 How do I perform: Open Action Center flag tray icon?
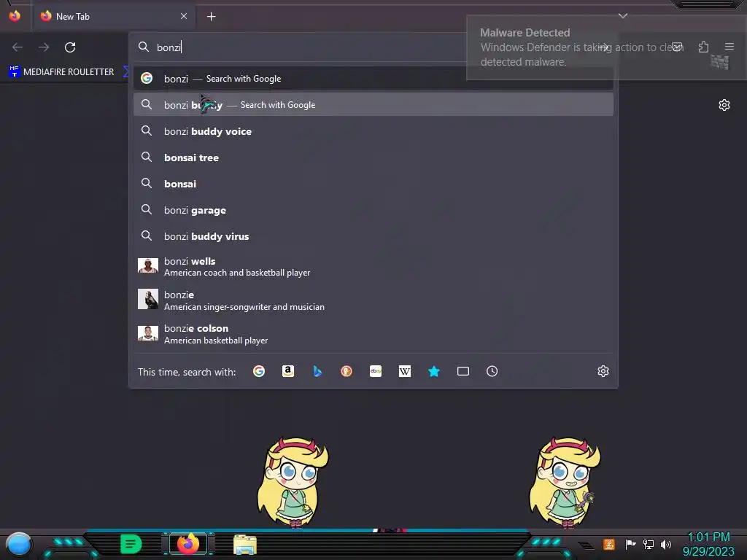pos(630,544)
